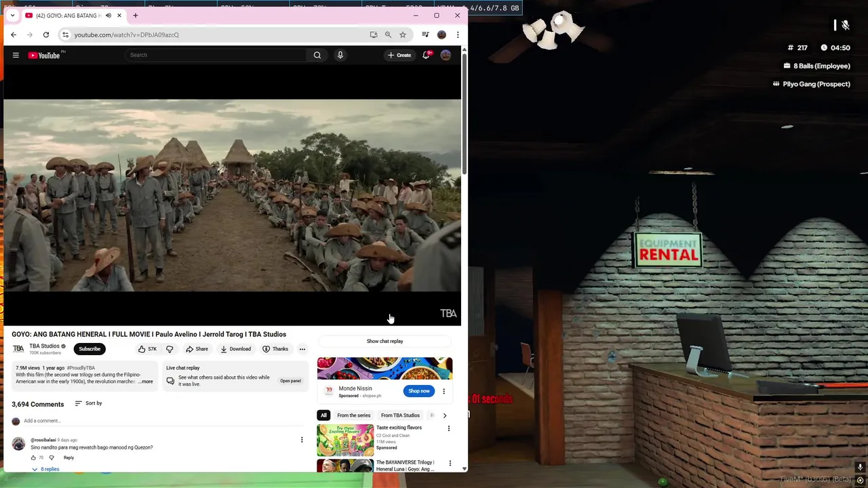Viewport: 868px width, 488px height.
Task: Like the video with thumbs up
Action: point(147,349)
